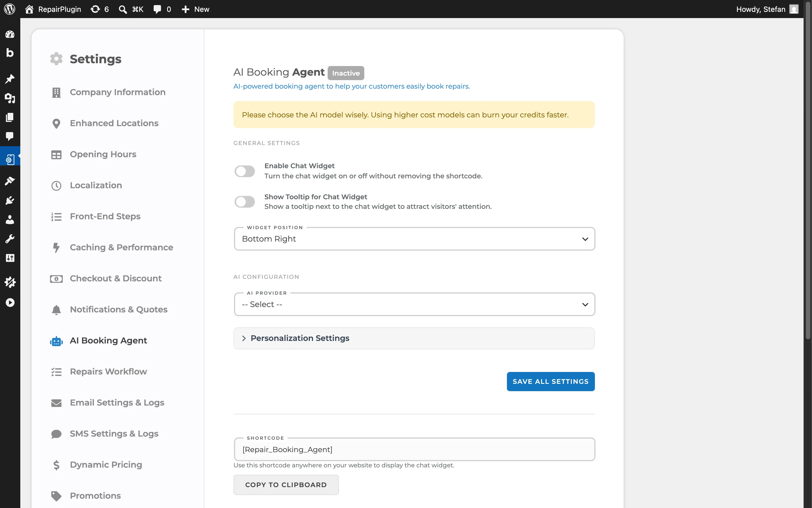This screenshot has width=812, height=508.
Task: Click the New button in admin bar
Action: pyautogui.click(x=195, y=9)
